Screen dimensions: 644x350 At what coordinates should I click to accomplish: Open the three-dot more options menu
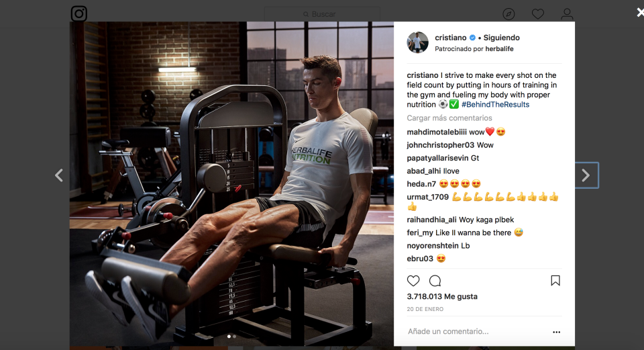[556, 332]
